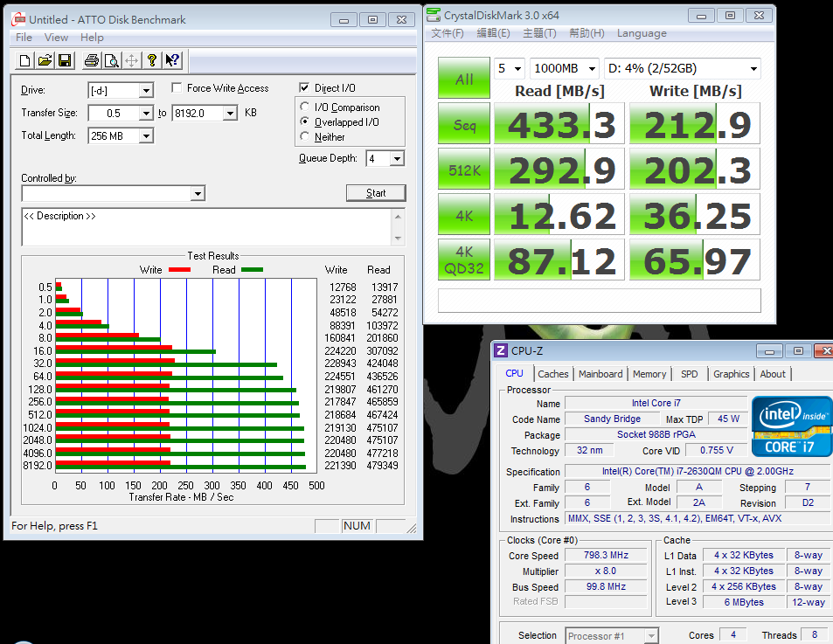Switch to Graphics tab in CPU-Z
This screenshot has width=833, height=644.
pyautogui.click(x=731, y=374)
